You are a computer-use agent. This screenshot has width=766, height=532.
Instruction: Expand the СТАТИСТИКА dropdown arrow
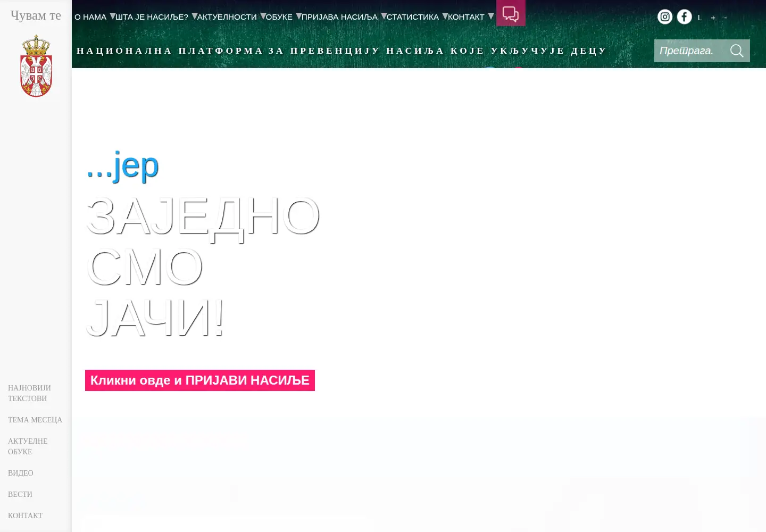tap(445, 16)
